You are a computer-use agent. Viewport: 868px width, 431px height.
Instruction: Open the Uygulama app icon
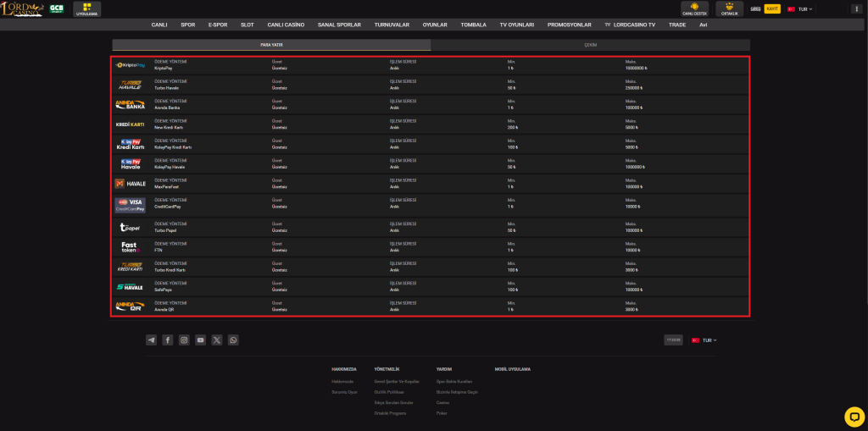(x=87, y=8)
